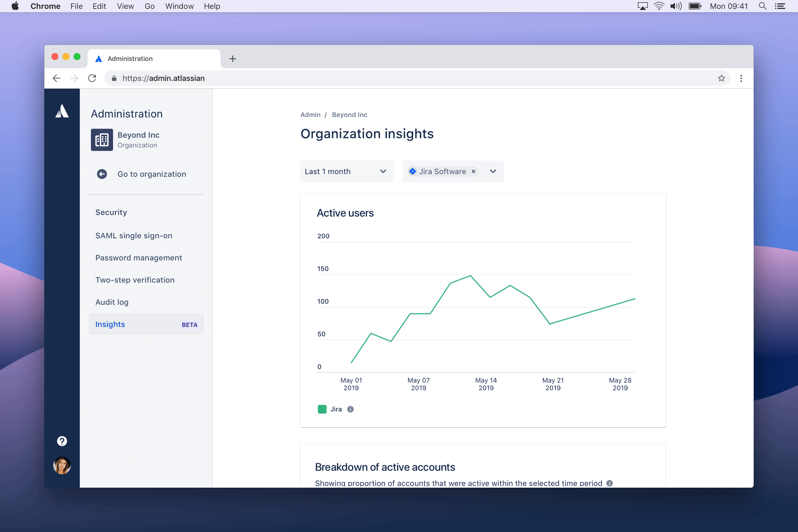This screenshot has width=798, height=532.
Task: Enable Two-step verification setting
Action: coord(135,280)
